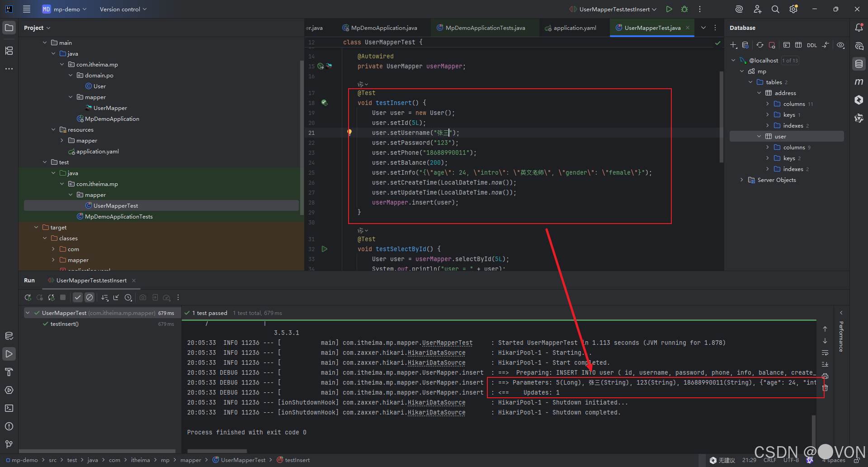Select UserMapper in the project tree
The width and height of the screenshot is (868, 467).
[x=110, y=108]
